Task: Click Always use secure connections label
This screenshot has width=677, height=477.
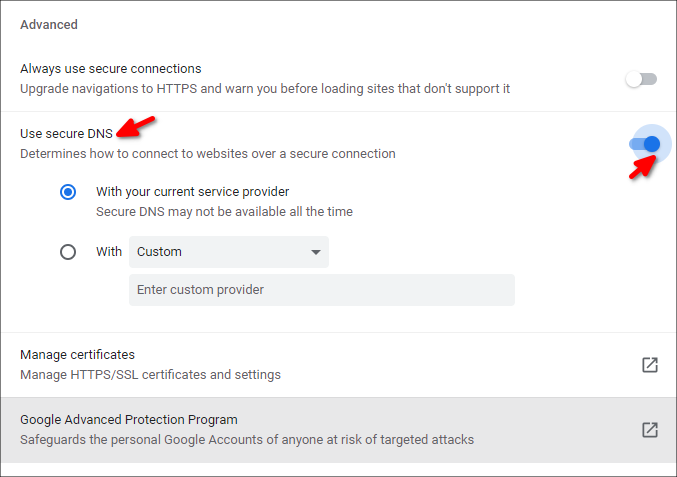Action: [x=111, y=69]
